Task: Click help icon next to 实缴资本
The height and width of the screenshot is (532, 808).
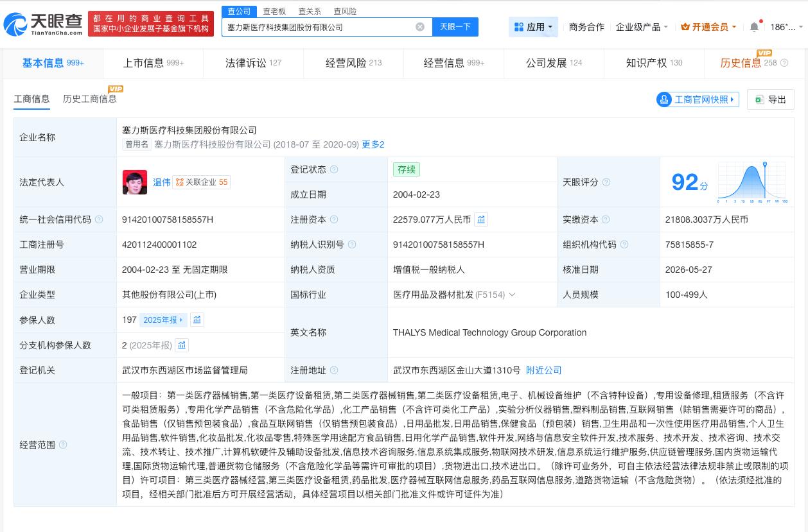Action: (x=606, y=219)
